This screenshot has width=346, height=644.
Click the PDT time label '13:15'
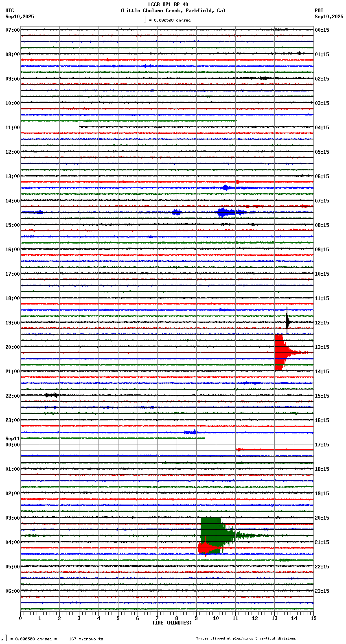pyautogui.click(x=322, y=347)
